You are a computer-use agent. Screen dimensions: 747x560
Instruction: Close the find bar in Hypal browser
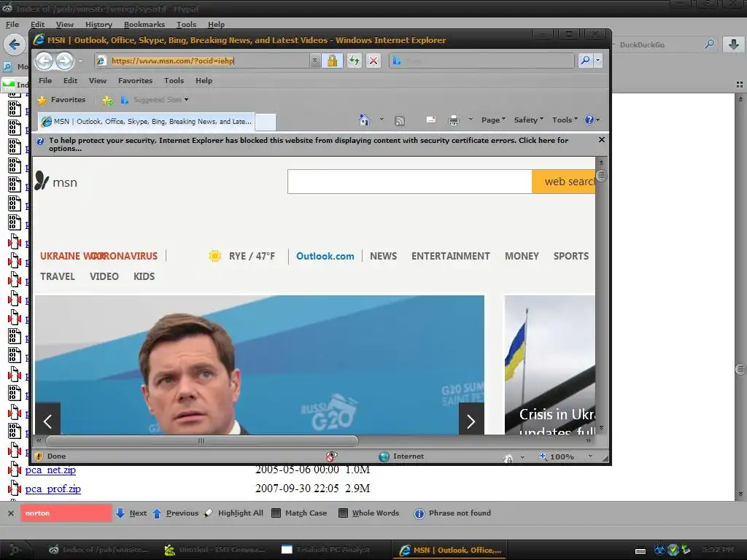[10, 513]
